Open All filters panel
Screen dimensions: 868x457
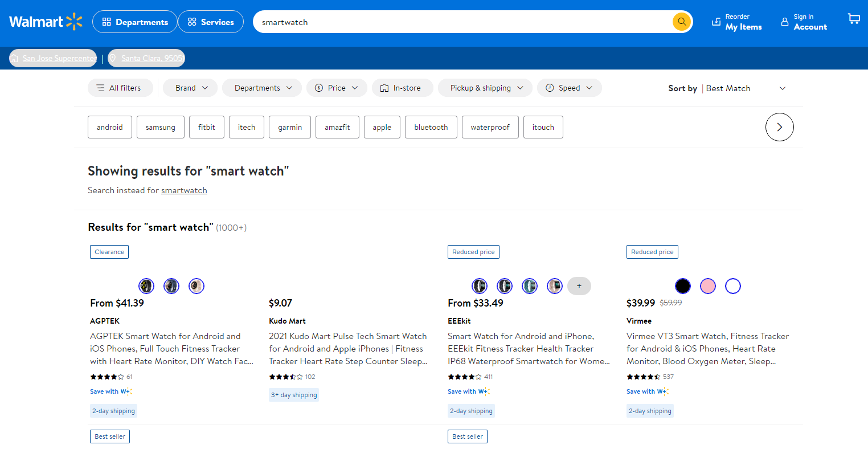click(120, 88)
